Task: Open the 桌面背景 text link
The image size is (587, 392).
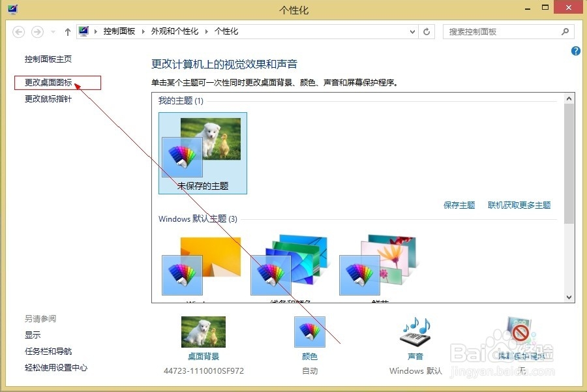Action: (203, 356)
